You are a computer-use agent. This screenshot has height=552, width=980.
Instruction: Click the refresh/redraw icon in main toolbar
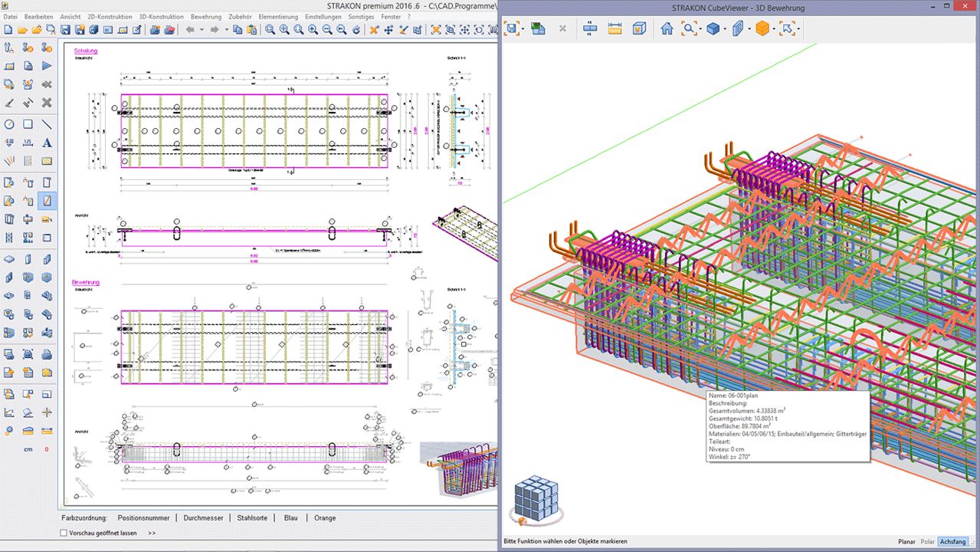click(357, 30)
